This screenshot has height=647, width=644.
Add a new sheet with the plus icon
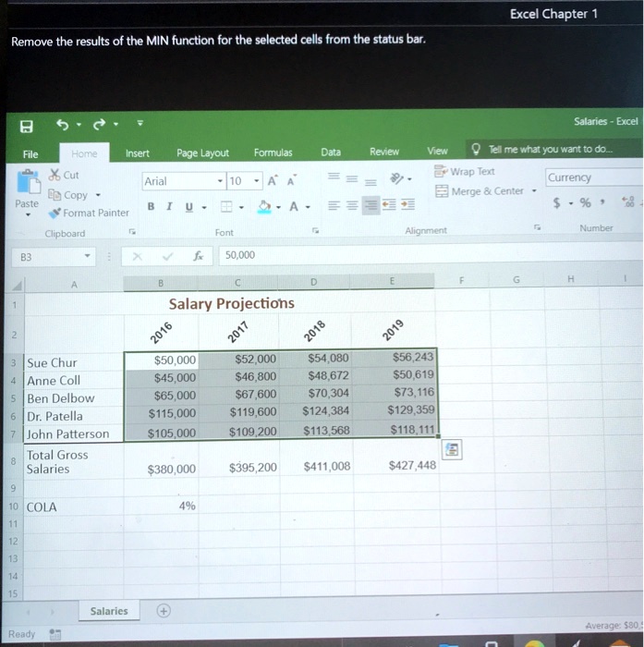(164, 611)
